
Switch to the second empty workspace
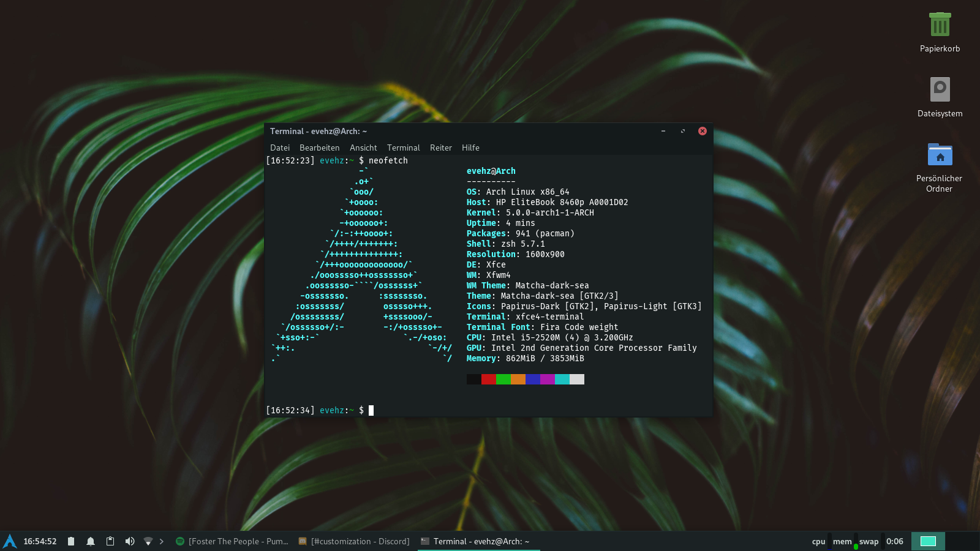[x=962, y=541]
